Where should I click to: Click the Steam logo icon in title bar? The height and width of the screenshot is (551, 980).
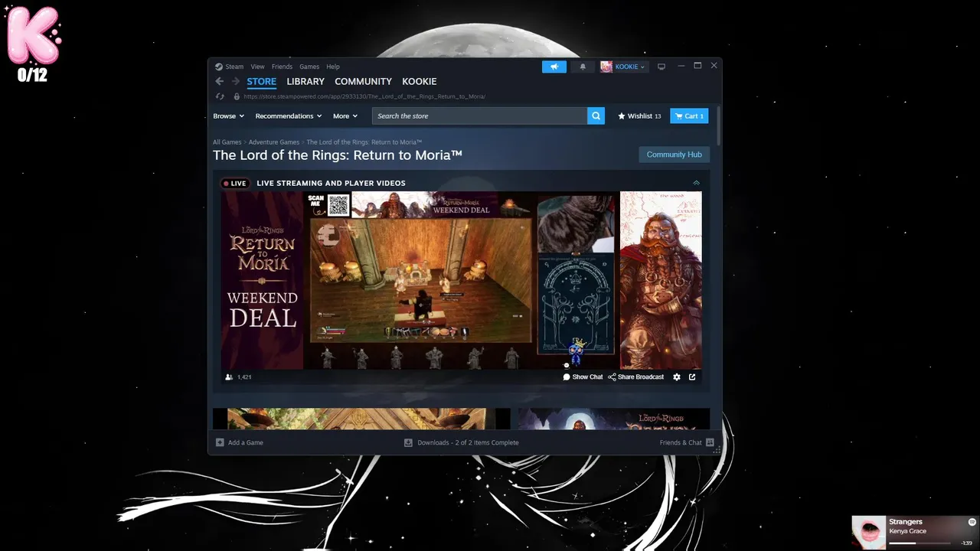pos(218,67)
